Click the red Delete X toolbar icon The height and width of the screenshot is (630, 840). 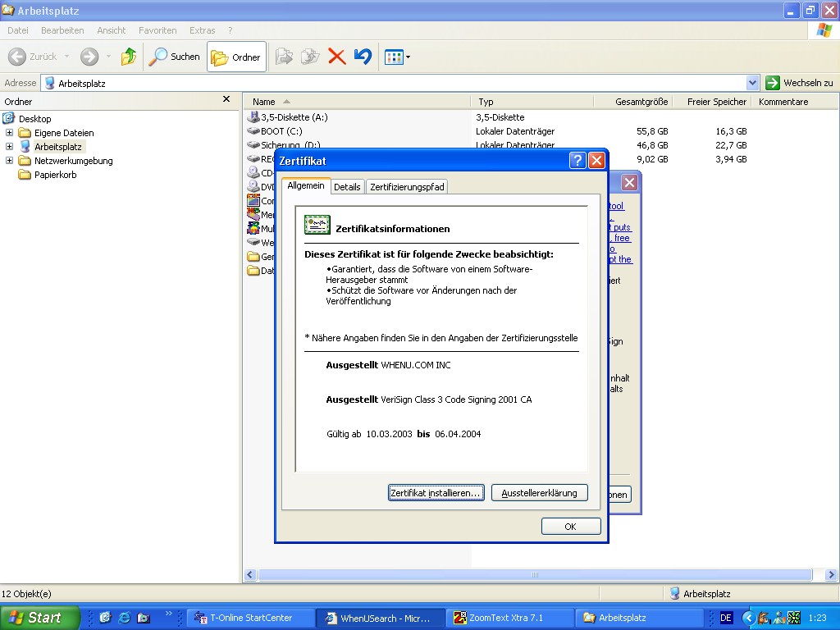point(336,57)
